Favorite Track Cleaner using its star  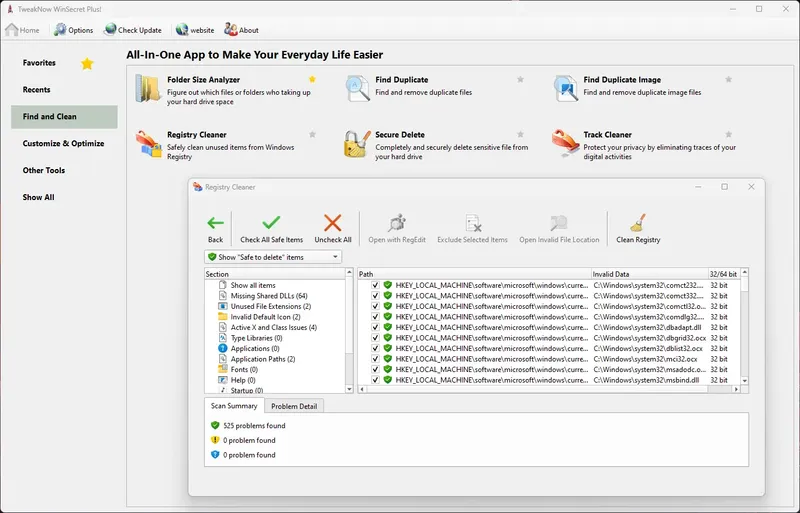click(x=729, y=134)
